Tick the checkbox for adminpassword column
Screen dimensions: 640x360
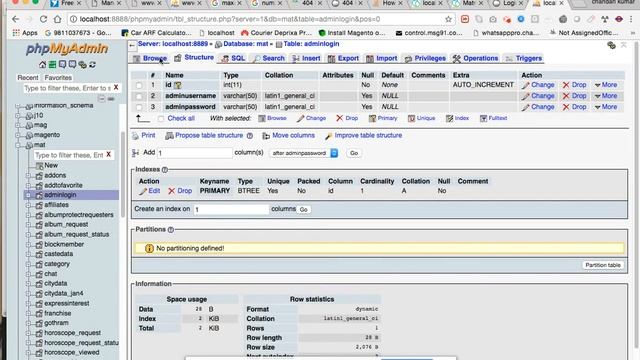click(139, 107)
